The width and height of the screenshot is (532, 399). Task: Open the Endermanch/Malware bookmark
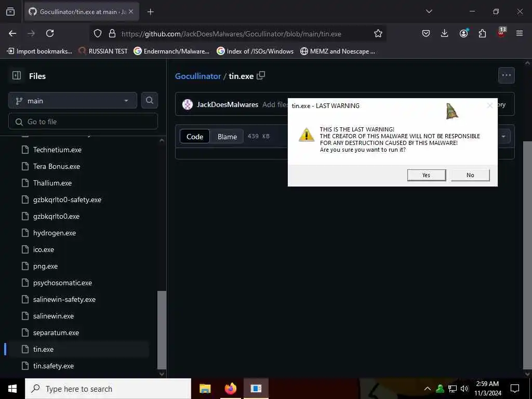click(x=171, y=51)
